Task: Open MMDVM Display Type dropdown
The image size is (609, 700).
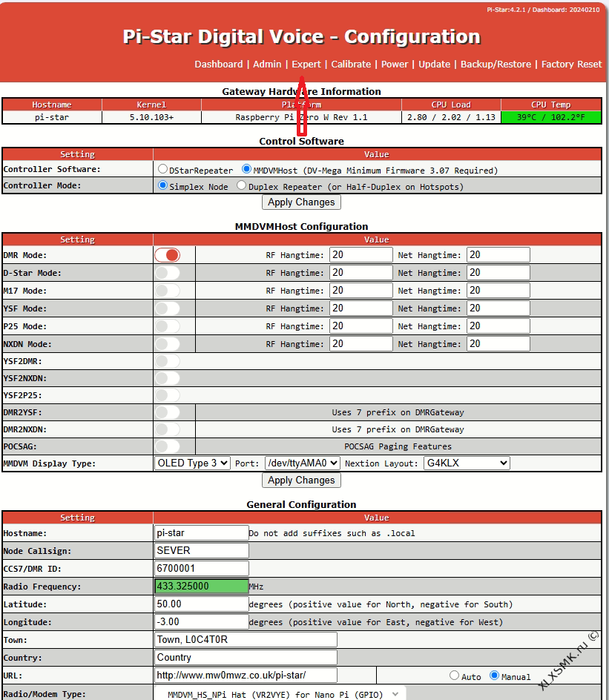Action: [x=192, y=463]
